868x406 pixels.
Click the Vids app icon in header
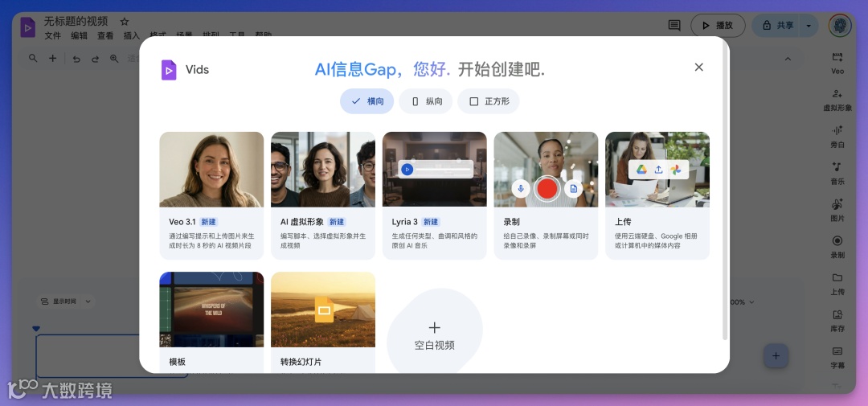[27, 27]
